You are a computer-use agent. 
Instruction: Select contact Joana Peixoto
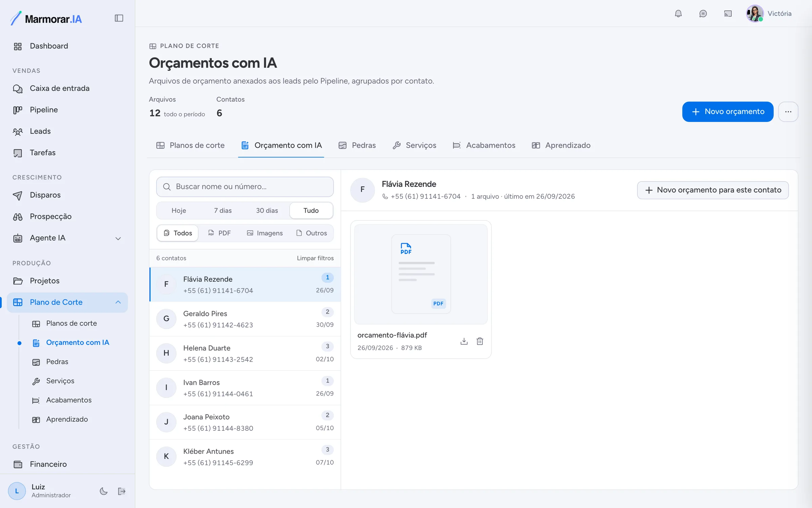245,422
